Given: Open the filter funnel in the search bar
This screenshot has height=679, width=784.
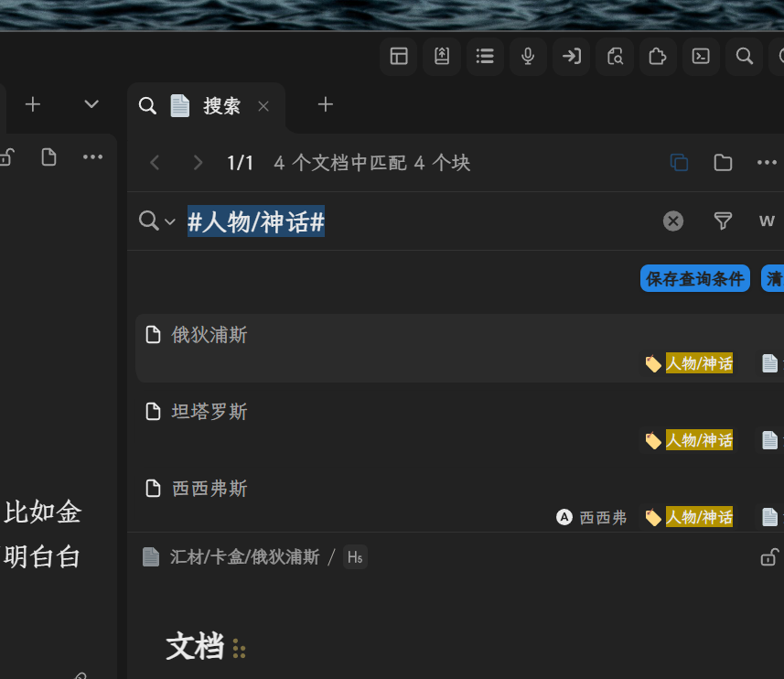Looking at the screenshot, I should coord(723,221).
